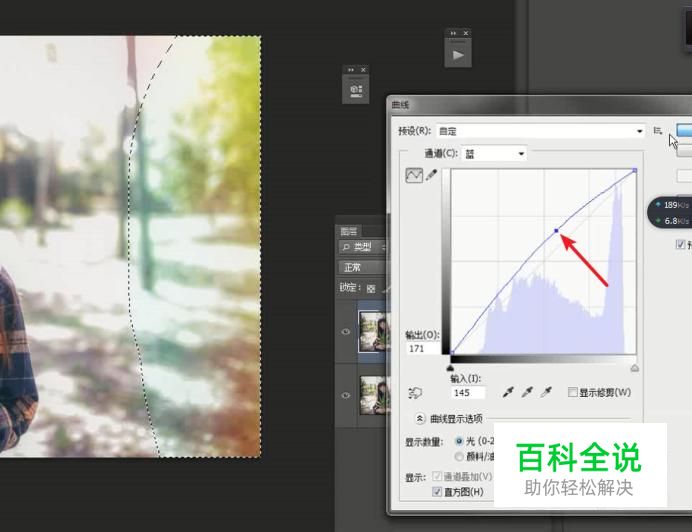This screenshot has width=692, height=532.
Task: Select the 光 (0-255) light radio button
Action: coord(459,441)
